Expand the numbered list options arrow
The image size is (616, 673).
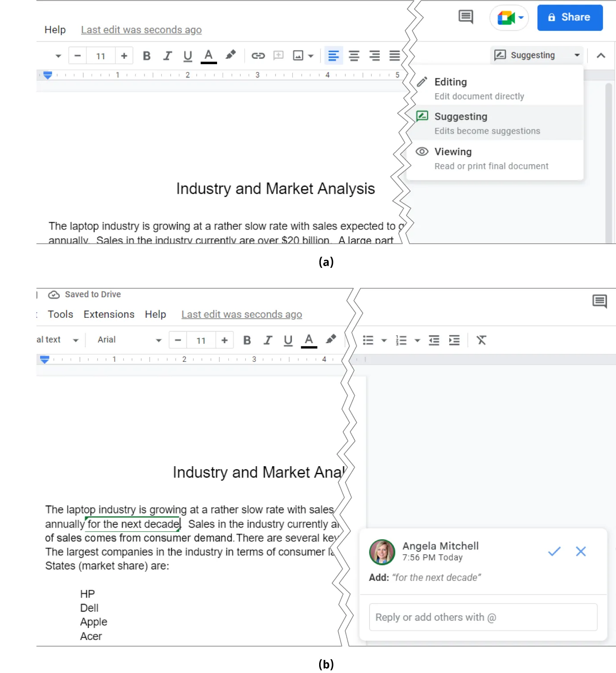[417, 340]
